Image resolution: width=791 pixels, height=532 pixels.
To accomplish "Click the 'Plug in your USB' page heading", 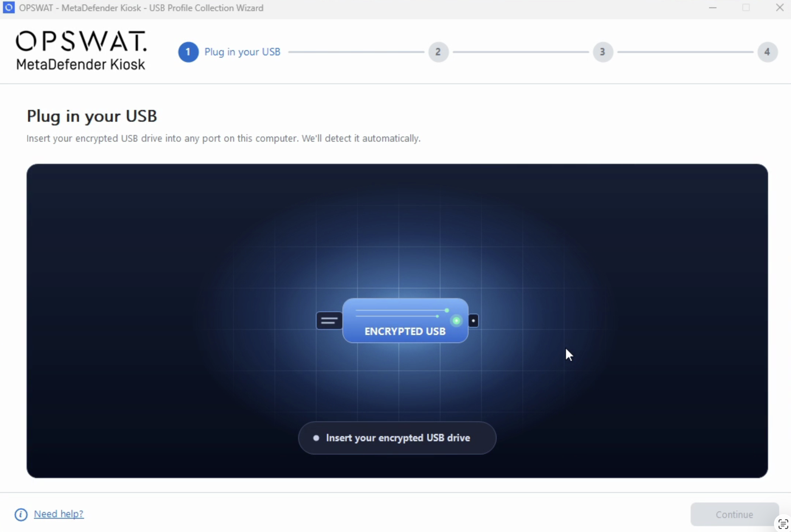I will click(x=92, y=116).
